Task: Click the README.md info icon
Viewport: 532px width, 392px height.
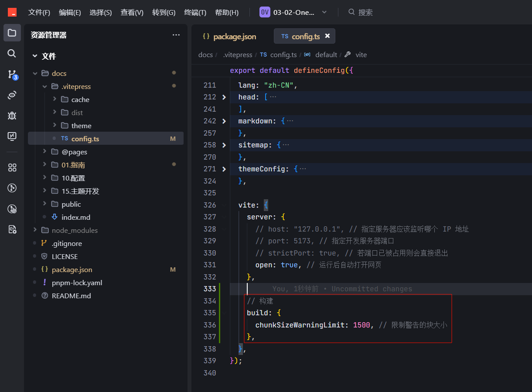Action: tap(44, 296)
